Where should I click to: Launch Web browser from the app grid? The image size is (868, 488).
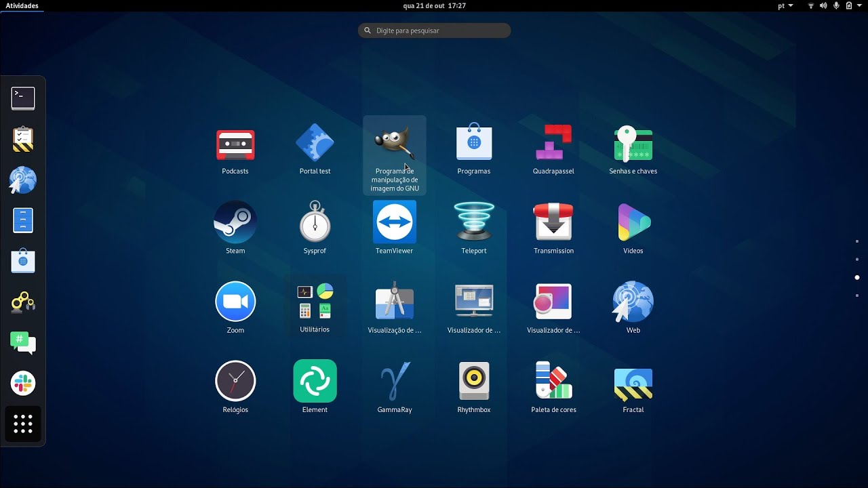click(x=633, y=308)
